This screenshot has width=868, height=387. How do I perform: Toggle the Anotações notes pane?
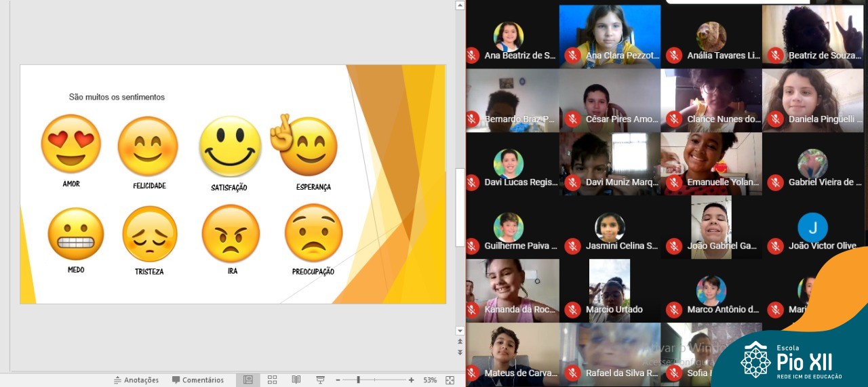pyautogui.click(x=136, y=380)
